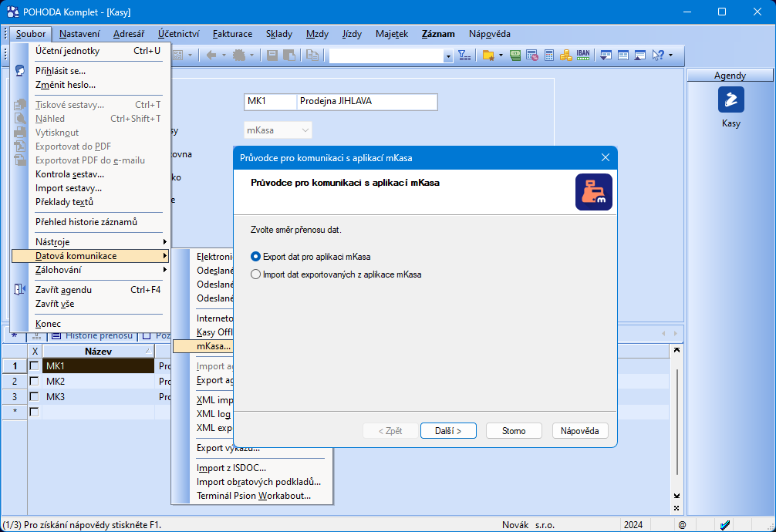Screen dimensions: 776x532
Task: Expand the Nástroje submenu
Action: pyautogui.click(x=90, y=242)
